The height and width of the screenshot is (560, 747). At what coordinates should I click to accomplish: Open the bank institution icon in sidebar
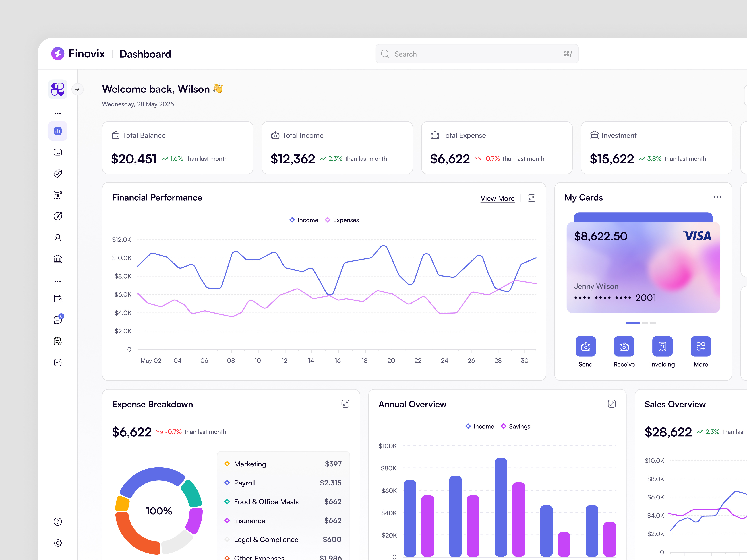coord(57,259)
